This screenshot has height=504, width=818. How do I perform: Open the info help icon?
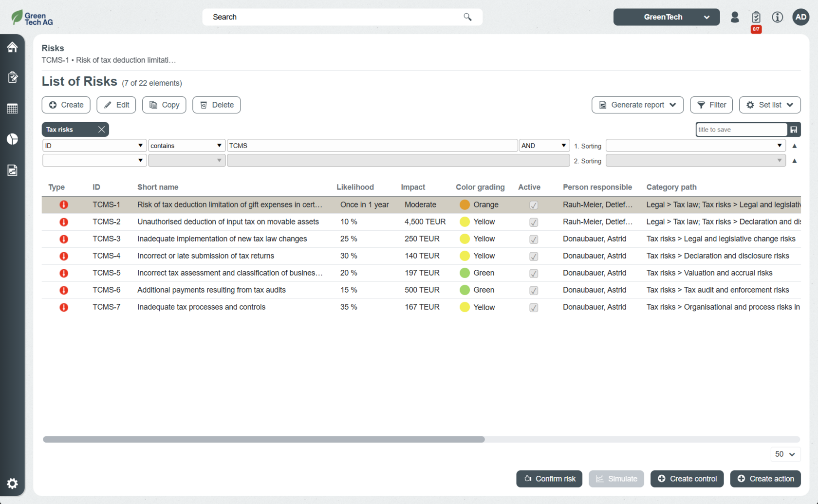tap(777, 17)
